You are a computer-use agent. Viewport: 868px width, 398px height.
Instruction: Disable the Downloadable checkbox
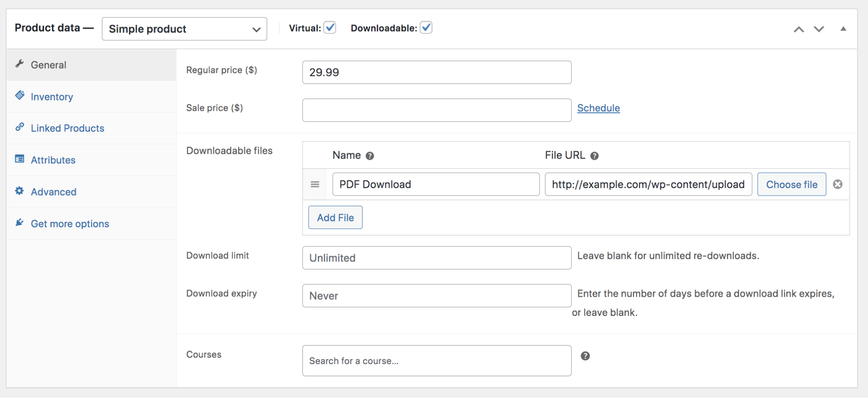coord(426,27)
